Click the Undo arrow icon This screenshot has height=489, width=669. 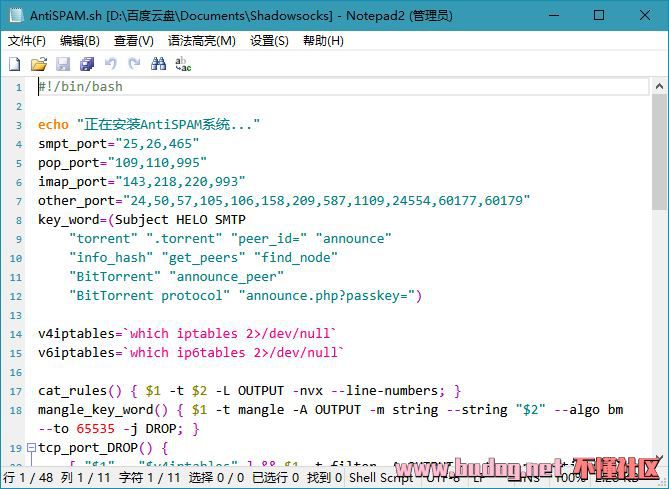pyautogui.click(x=111, y=64)
